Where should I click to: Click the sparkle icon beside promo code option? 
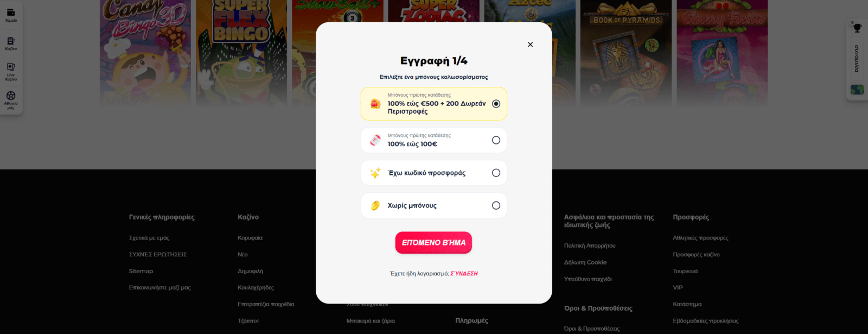[x=375, y=173]
